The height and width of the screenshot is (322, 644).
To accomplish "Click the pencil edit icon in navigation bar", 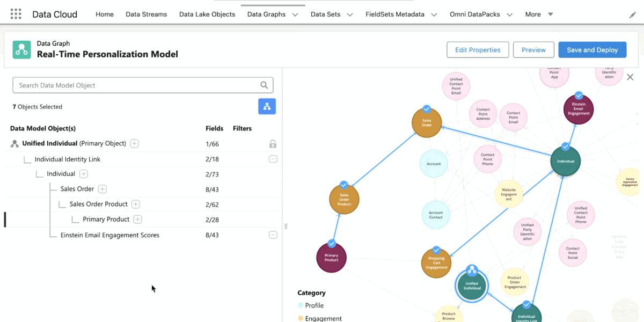I will tap(632, 15).
